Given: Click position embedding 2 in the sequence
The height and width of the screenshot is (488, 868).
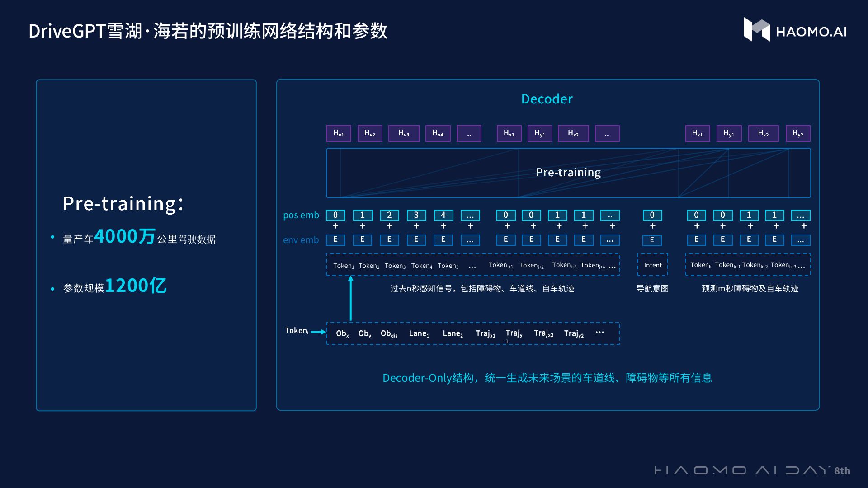Looking at the screenshot, I should pyautogui.click(x=389, y=215).
